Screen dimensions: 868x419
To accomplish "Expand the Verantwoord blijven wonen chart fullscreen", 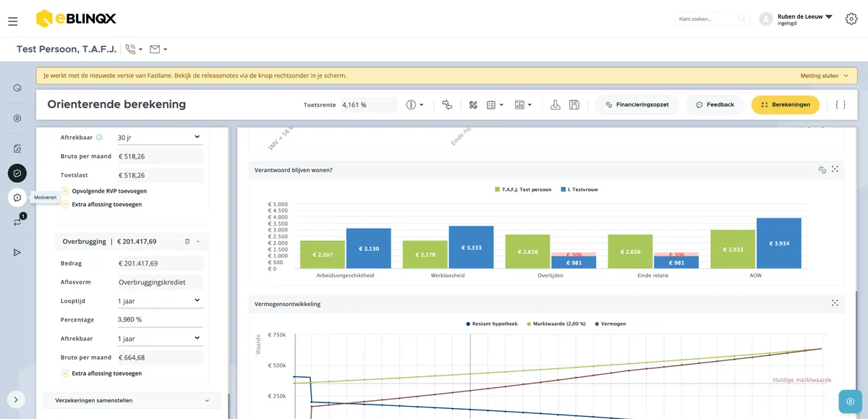I will pyautogui.click(x=835, y=169).
